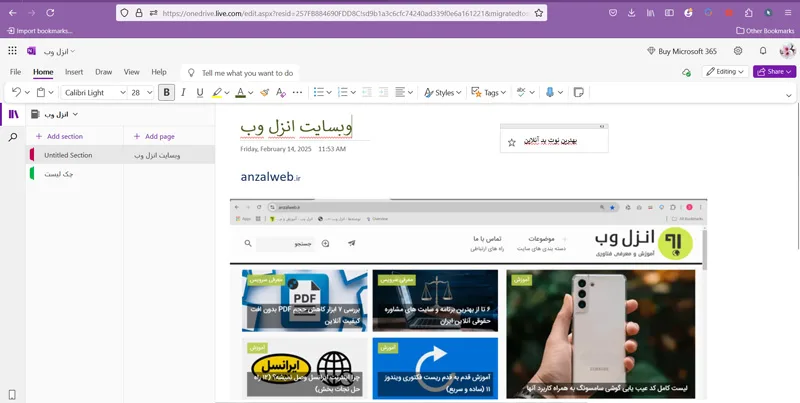
Task: Click the embedded anzalweb website screenshot
Action: (x=468, y=298)
